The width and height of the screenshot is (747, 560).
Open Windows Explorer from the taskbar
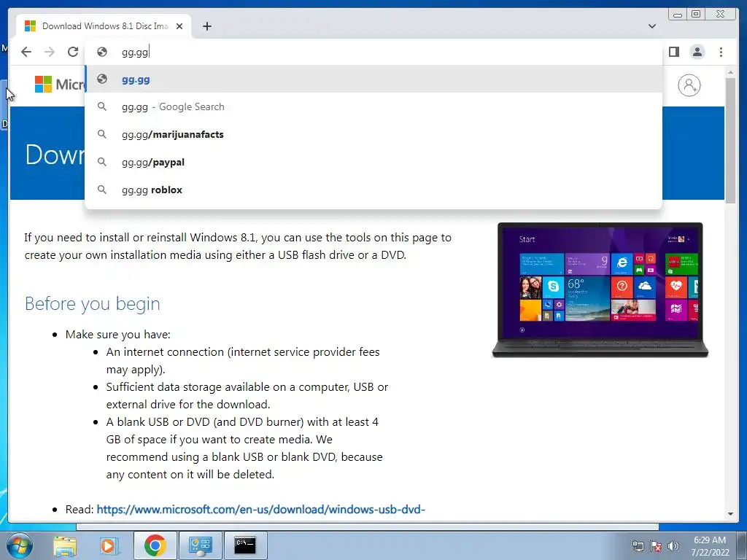pos(65,545)
